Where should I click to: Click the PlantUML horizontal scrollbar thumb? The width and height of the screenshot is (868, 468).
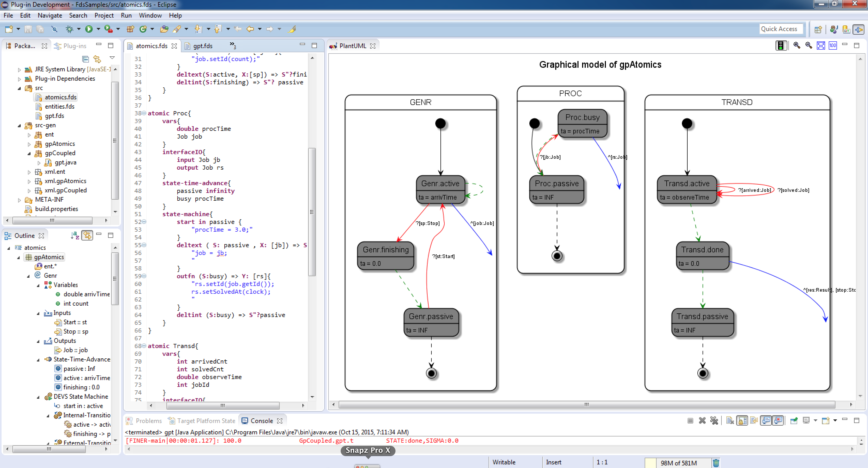point(587,405)
